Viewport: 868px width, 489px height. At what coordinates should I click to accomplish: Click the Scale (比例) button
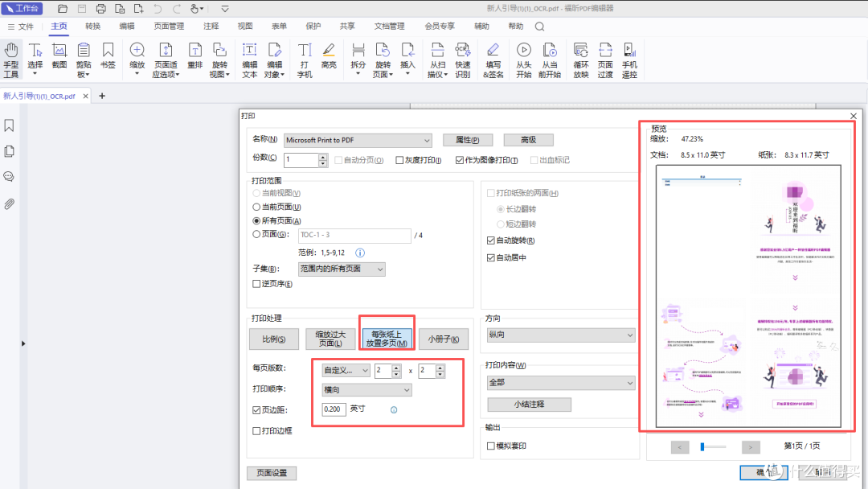pyautogui.click(x=274, y=339)
